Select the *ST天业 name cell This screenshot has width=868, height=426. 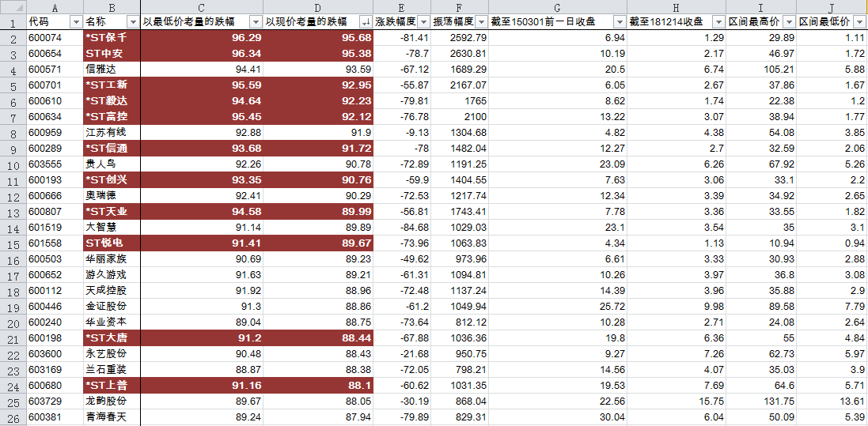click(112, 211)
